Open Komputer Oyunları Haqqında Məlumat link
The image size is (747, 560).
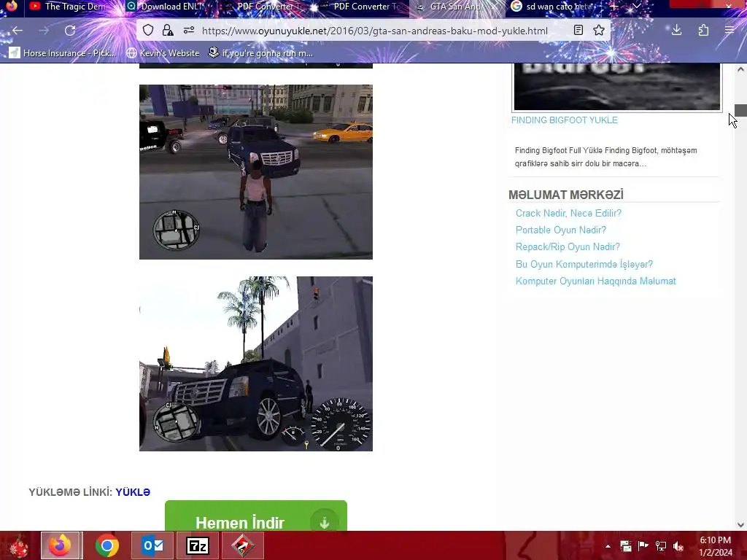(595, 281)
